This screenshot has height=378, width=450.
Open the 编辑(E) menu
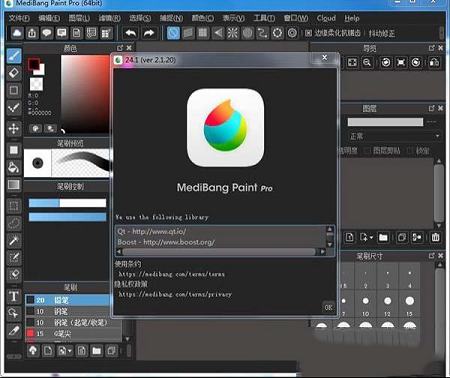[49, 18]
